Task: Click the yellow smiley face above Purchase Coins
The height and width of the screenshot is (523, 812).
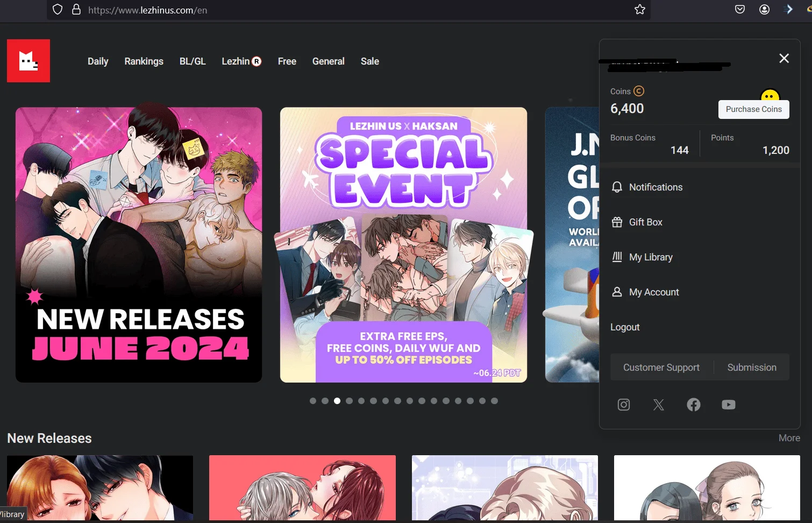Action: (x=770, y=95)
